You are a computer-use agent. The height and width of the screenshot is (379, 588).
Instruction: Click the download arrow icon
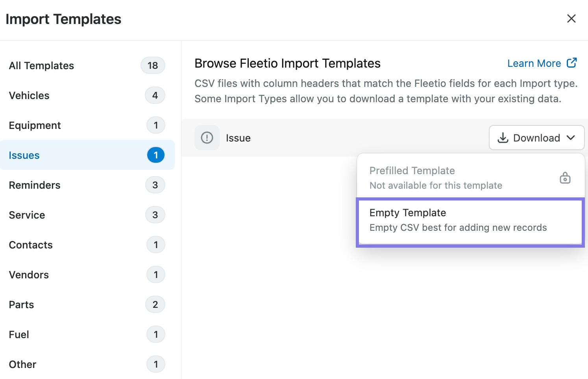point(503,138)
